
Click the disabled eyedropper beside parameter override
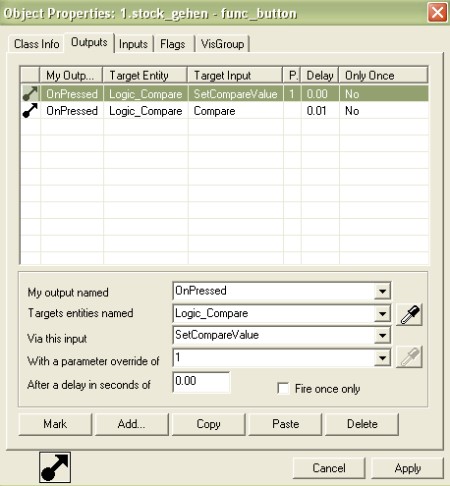[x=409, y=357]
